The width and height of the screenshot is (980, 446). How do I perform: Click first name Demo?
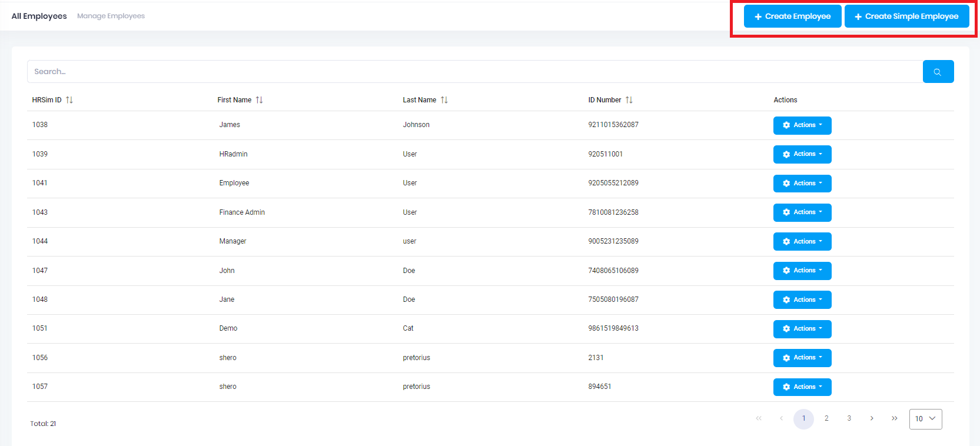click(228, 328)
